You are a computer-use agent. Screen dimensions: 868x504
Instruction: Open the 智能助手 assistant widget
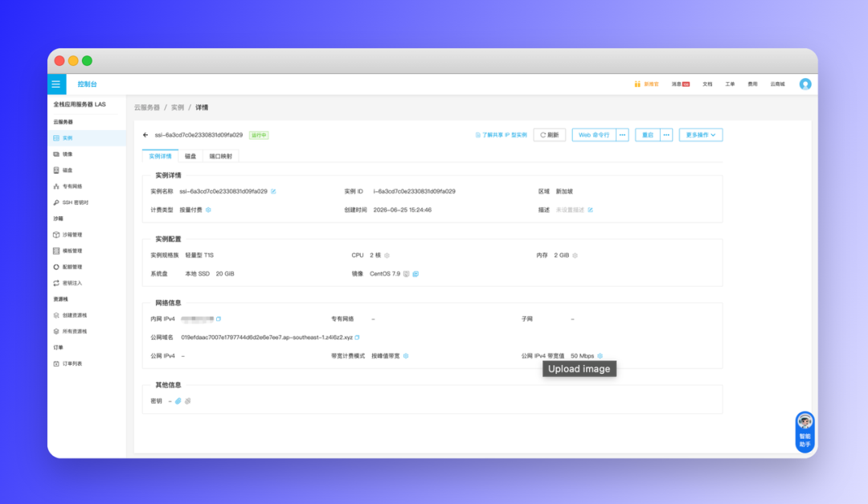click(805, 432)
